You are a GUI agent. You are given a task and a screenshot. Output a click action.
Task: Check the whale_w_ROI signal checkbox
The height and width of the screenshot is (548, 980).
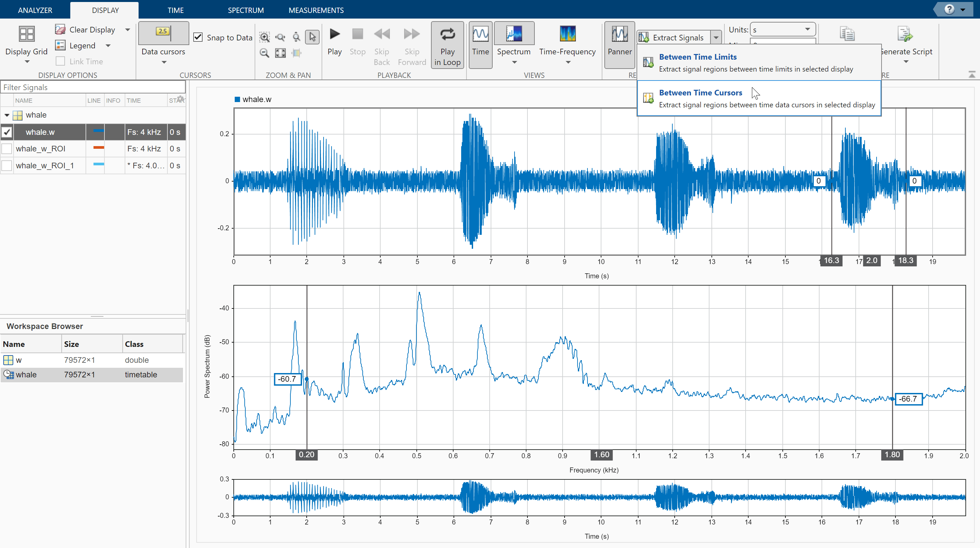(x=7, y=149)
